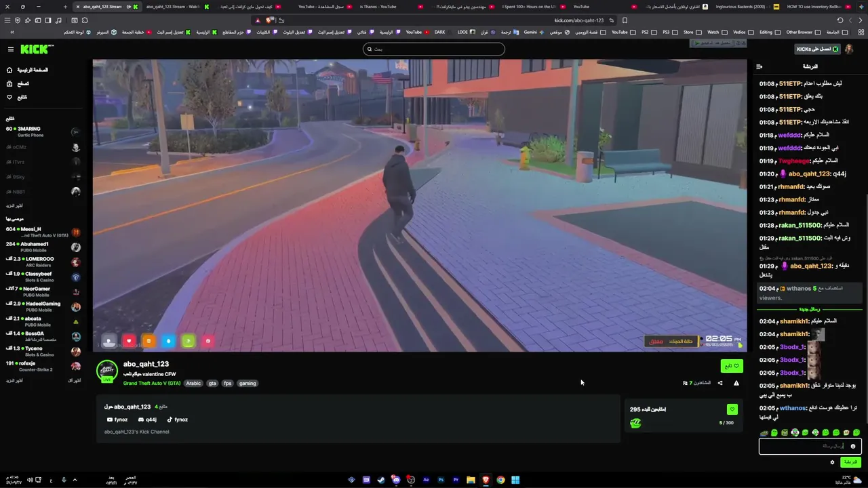Go to the sidebar Home page item

tap(27, 70)
